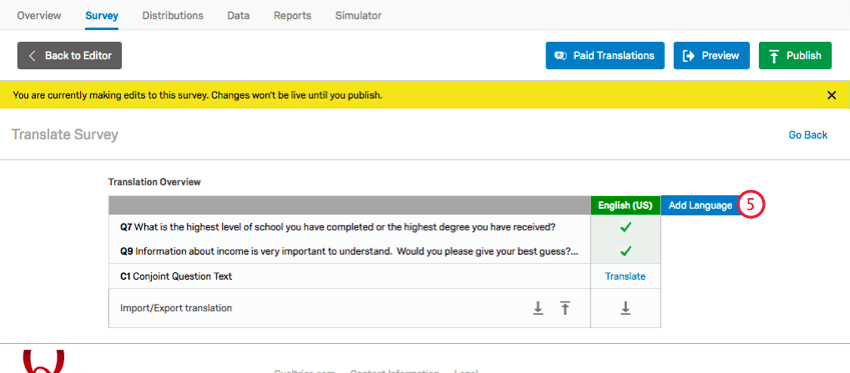Download all translations from Import/Export row
This screenshot has height=373, width=850.
pyautogui.click(x=538, y=308)
